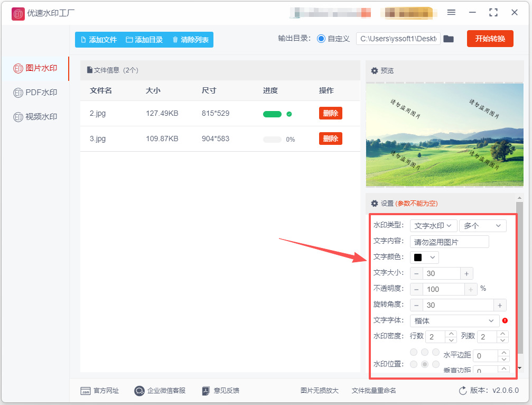Click the 不透明度 opacity value field
Image resolution: width=532 pixels, height=405 pixels.
pos(443,289)
